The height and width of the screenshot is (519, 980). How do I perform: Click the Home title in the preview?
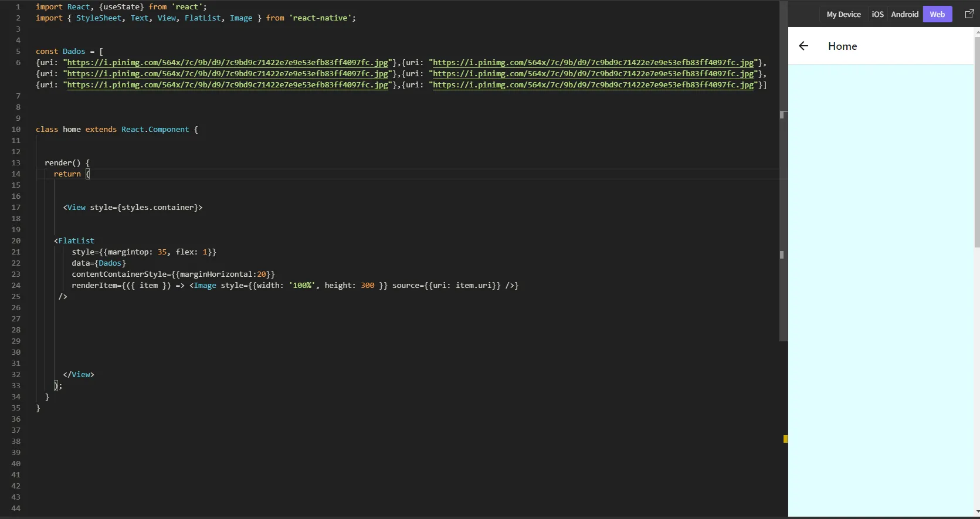point(842,46)
